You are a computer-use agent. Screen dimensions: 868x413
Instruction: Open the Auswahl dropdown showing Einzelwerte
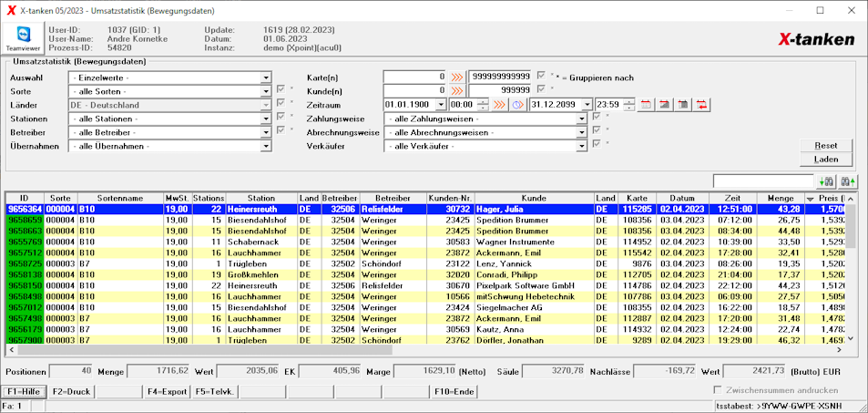tap(266, 77)
